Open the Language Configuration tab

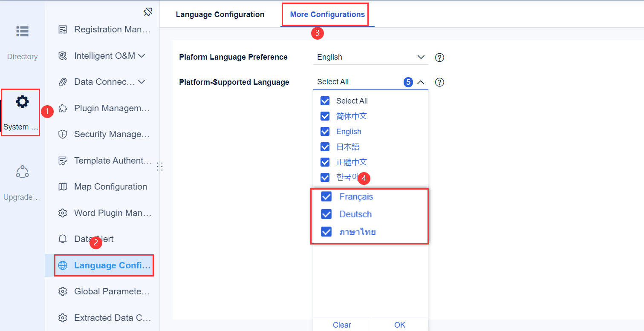pyautogui.click(x=220, y=14)
